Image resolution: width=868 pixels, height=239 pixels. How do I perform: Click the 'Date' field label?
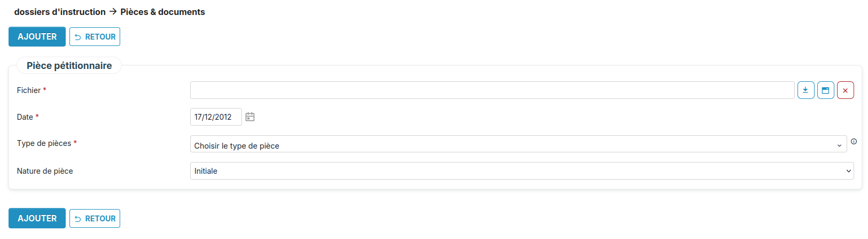click(25, 117)
